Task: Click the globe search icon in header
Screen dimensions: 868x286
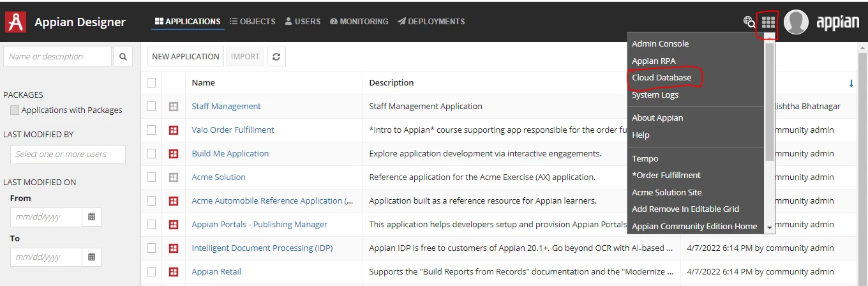Action: coord(749,22)
